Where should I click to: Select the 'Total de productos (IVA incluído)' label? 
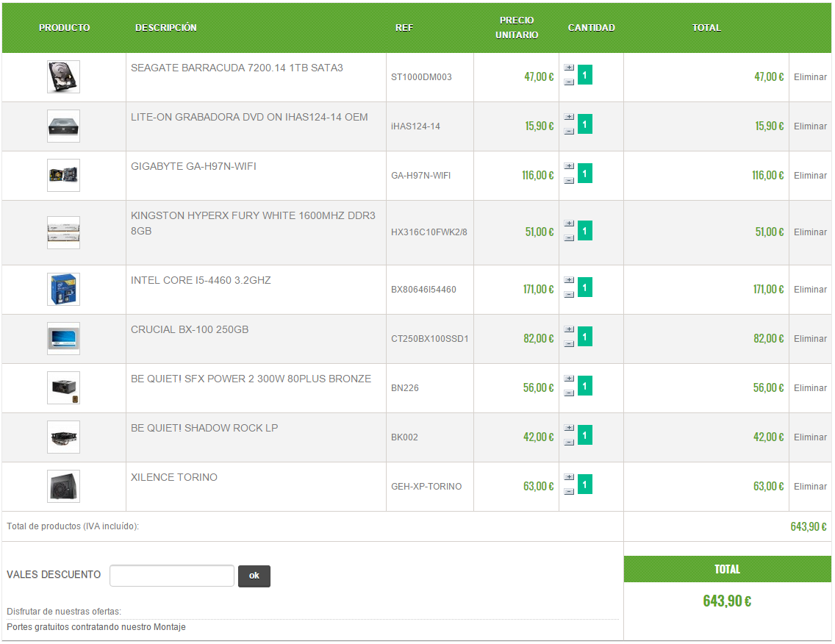tap(73, 526)
